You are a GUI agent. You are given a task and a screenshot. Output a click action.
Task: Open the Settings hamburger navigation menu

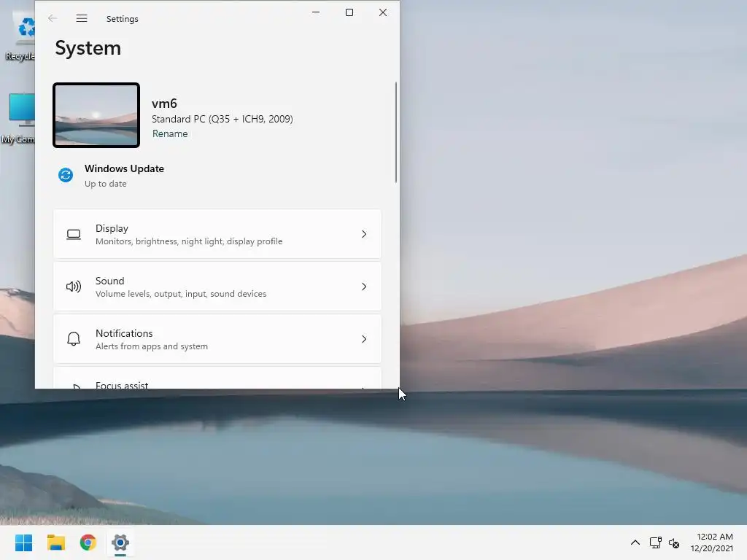(82, 18)
